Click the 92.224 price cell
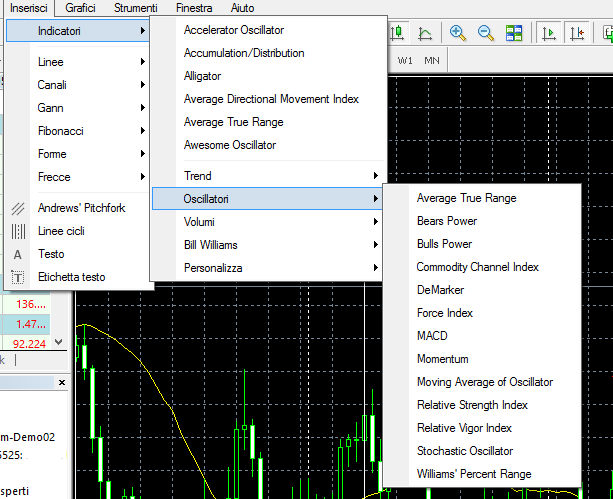The width and height of the screenshot is (613, 499). 27,344
